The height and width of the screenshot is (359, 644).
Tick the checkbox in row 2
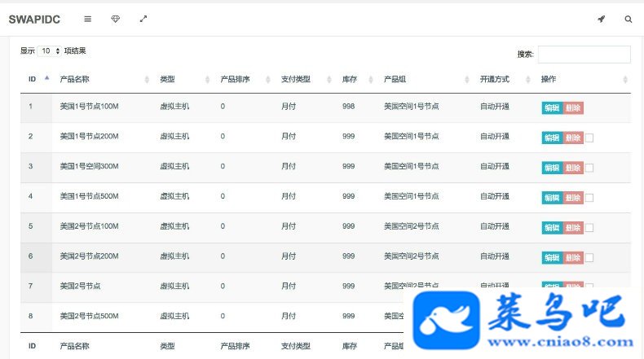pyautogui.click(x=589, y=138)
